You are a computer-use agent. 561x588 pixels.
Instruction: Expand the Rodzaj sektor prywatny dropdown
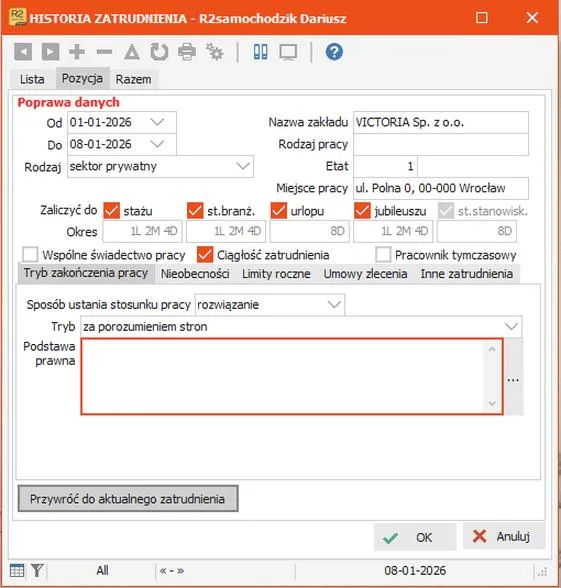tap(243, 166)
